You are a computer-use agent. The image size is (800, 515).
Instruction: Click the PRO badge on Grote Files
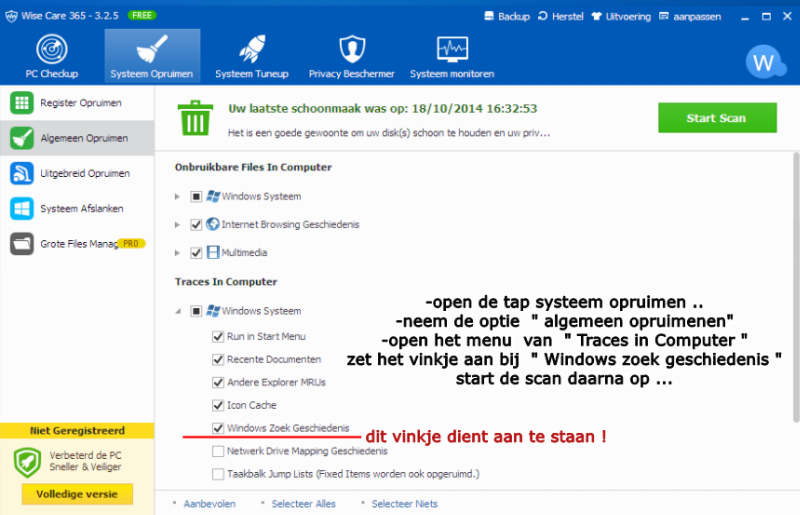[131, 243]
